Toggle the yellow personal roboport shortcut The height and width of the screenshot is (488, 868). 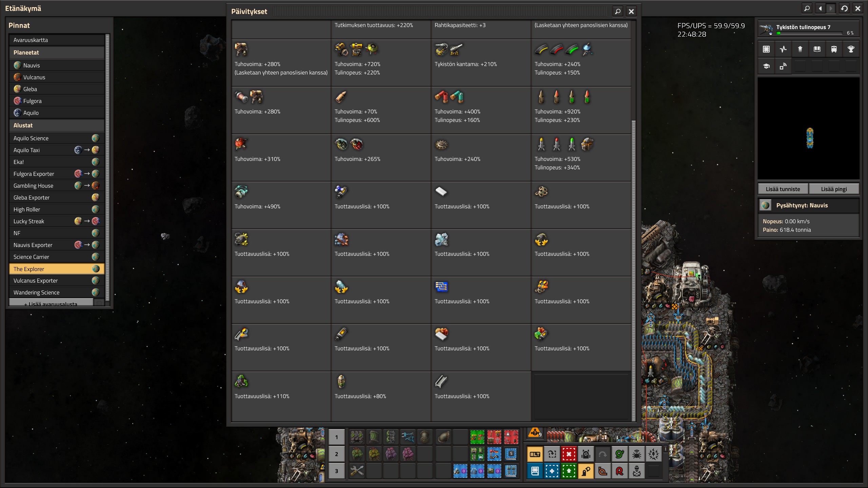point(586,471)
